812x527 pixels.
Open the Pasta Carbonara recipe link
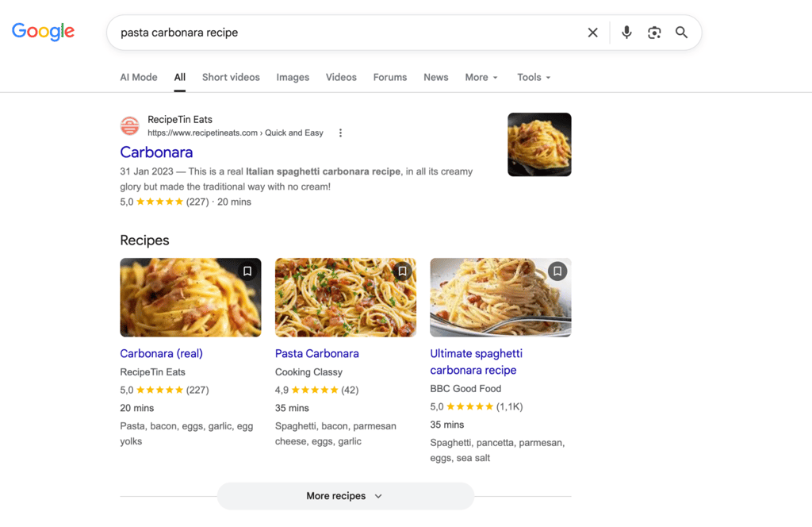click(x=317, y=353)
